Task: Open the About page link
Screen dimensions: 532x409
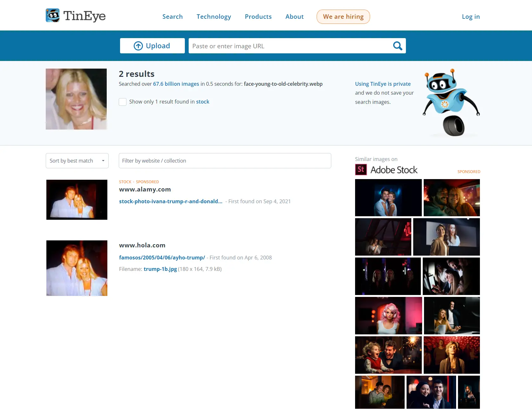Action: click(294, 17)
